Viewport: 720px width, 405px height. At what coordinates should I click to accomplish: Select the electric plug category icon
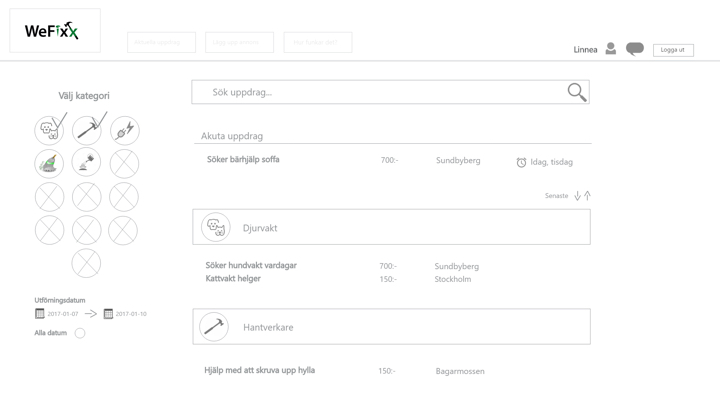(x=124, y=130)
